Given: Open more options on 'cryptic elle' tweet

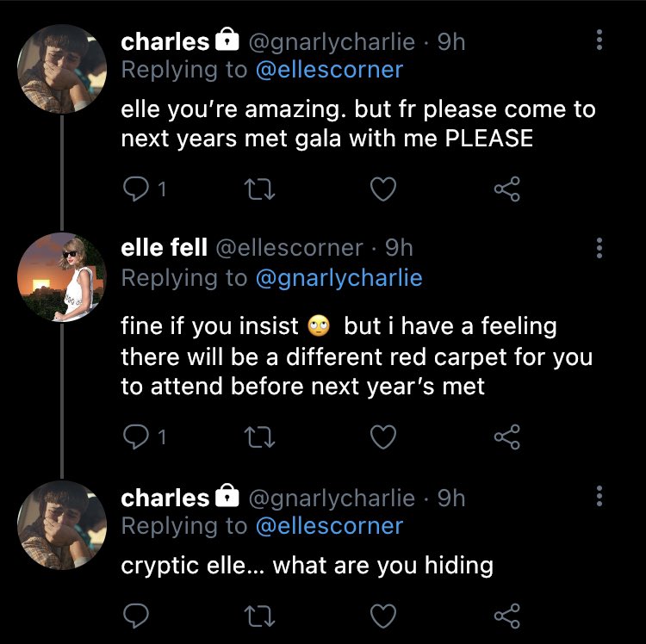Looking at the screenshot, I should [x=599, y=496].
